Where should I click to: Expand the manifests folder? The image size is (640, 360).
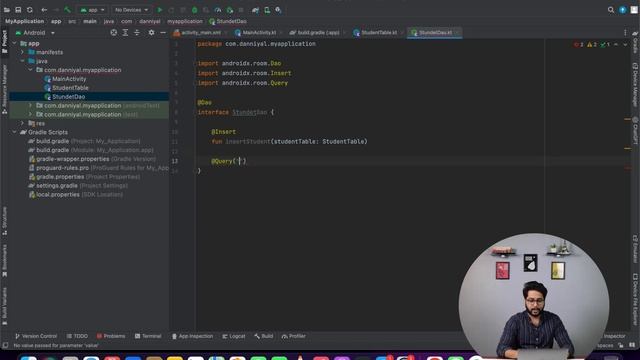[22, 52]
